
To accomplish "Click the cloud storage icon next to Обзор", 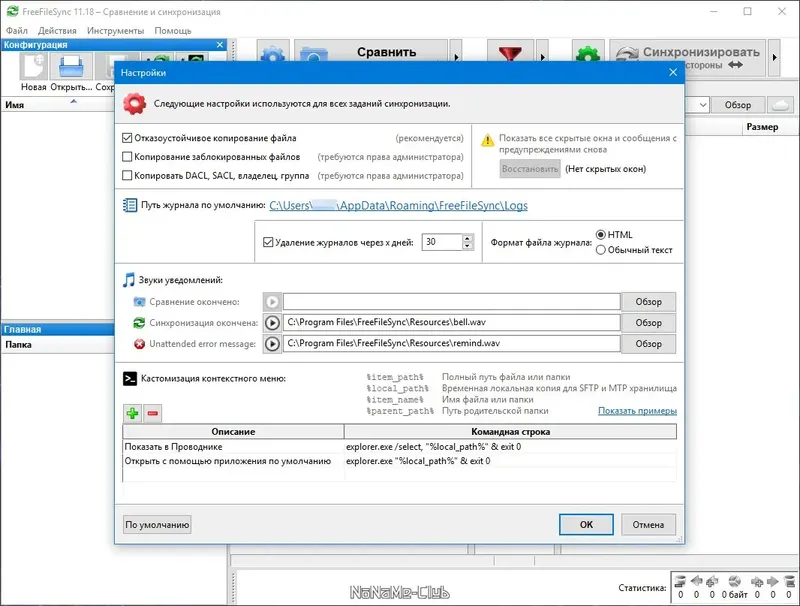I will pos(781,105).
